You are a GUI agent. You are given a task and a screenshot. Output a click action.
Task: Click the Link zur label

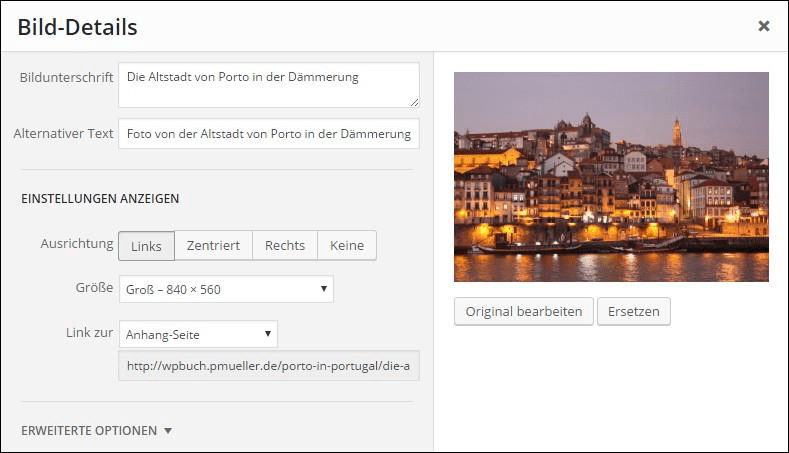click(x=89, y=333)
